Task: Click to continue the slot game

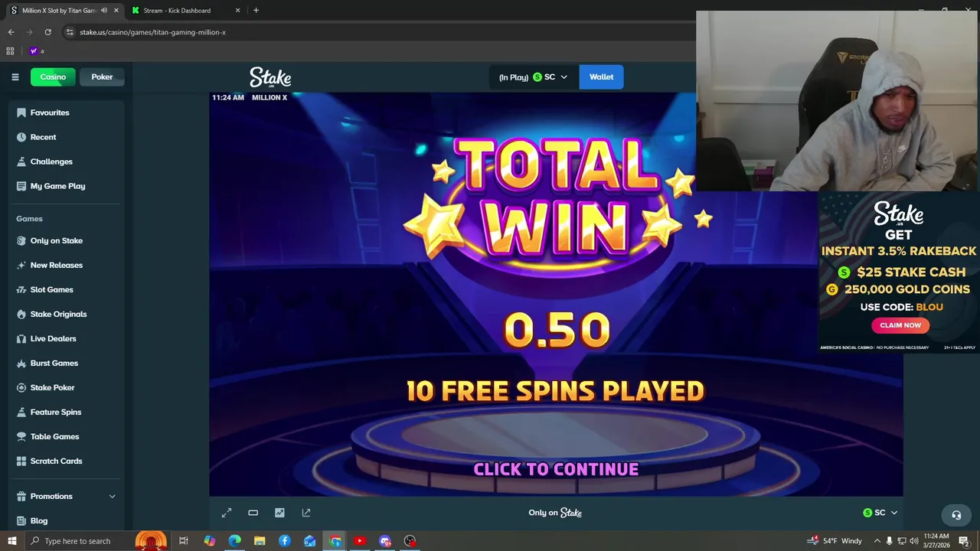Action: pos(556,469)
